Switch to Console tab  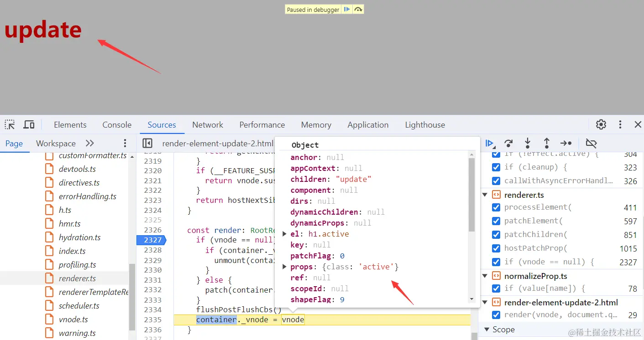pyautogui.click(x=117, y=124)
